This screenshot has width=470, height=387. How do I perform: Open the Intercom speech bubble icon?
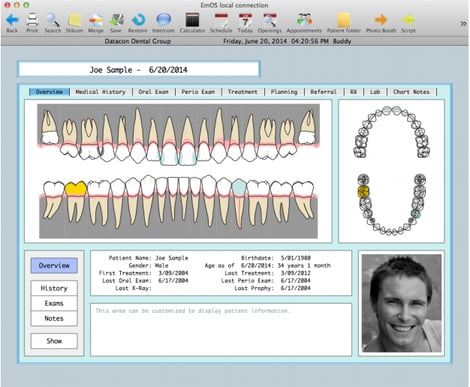pos(163,20)
